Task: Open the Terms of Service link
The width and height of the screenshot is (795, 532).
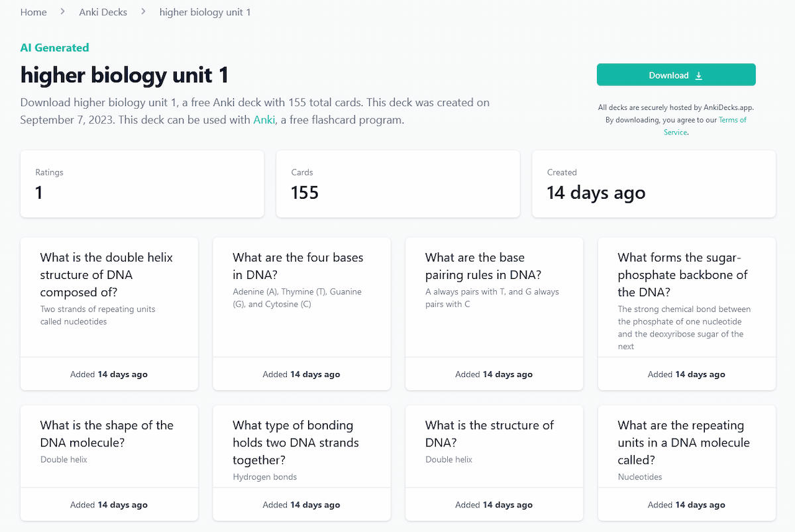Action: click(x=705, y=126)
